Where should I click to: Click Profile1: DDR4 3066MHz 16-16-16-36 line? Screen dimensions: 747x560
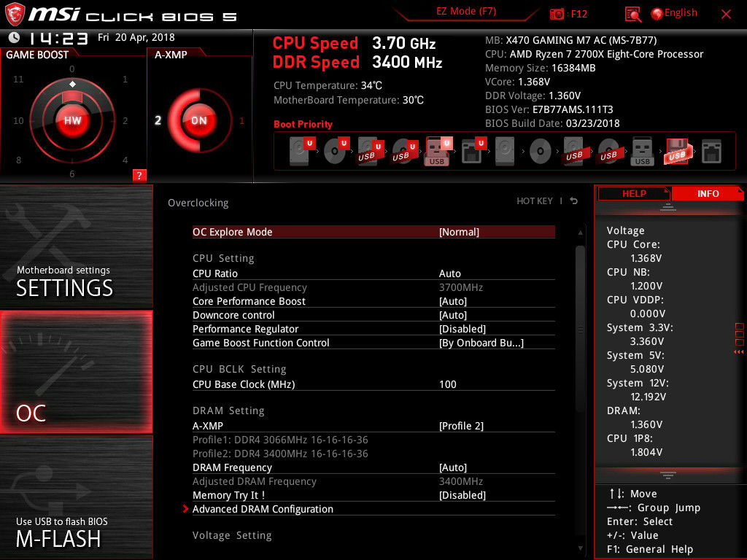pyautogui.click(x=280, y=440)
